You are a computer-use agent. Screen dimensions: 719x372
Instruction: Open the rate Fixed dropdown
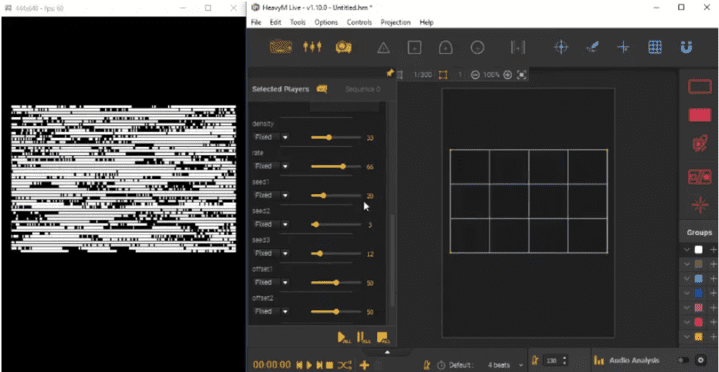click(271, 166)
